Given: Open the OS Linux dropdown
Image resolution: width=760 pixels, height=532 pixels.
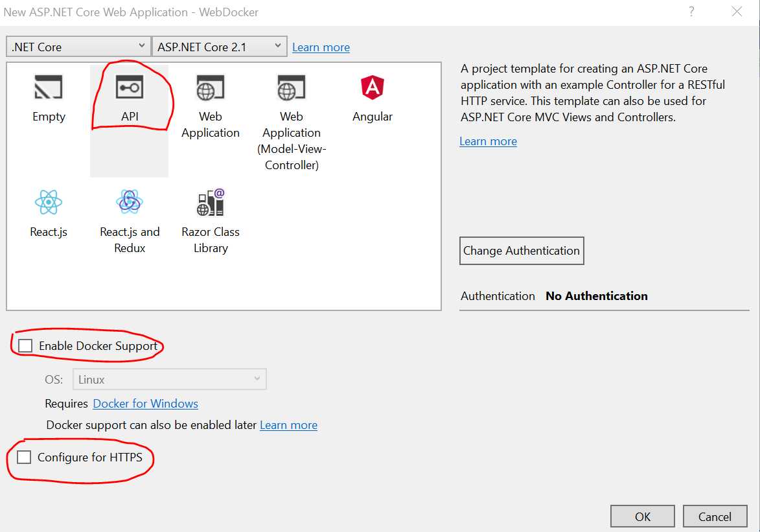Looking at the screenshot, I should (x=170, y=379).
